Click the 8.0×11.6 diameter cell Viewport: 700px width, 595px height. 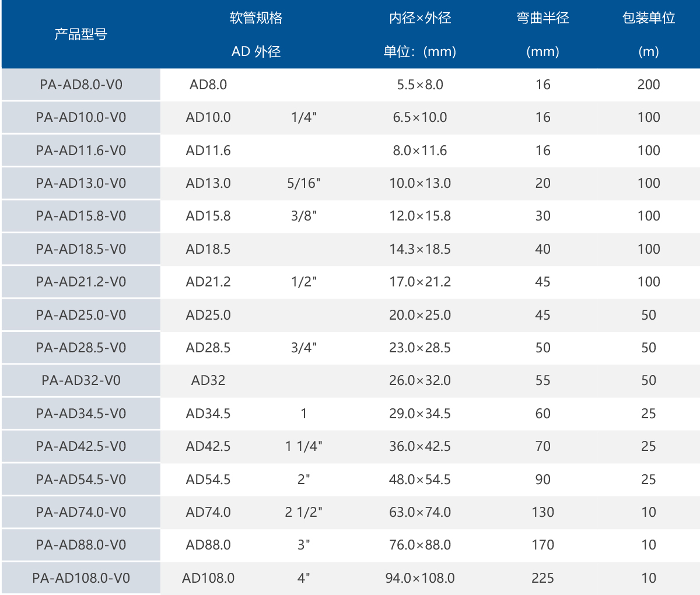coord(420,150)
